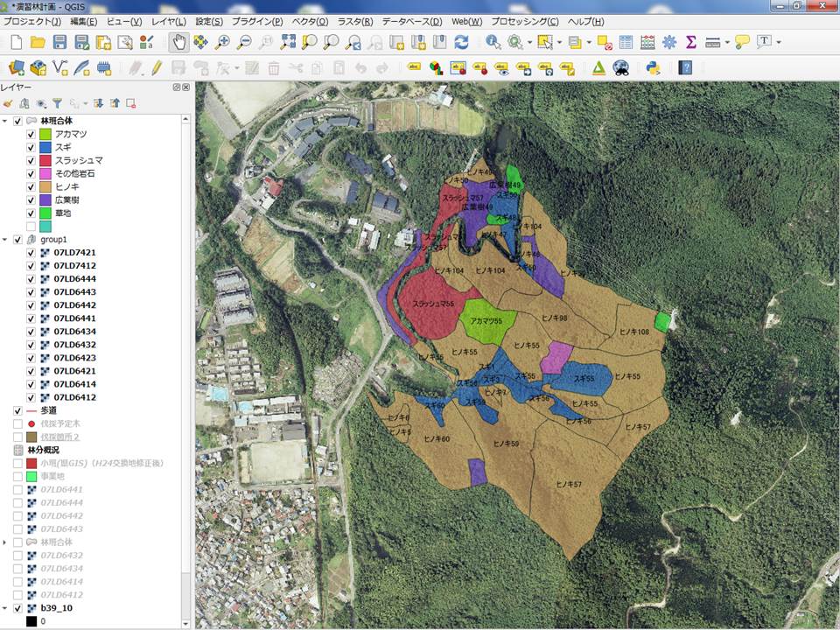
Task: Select the Pan Map hand tool
Action: (179, 42)
